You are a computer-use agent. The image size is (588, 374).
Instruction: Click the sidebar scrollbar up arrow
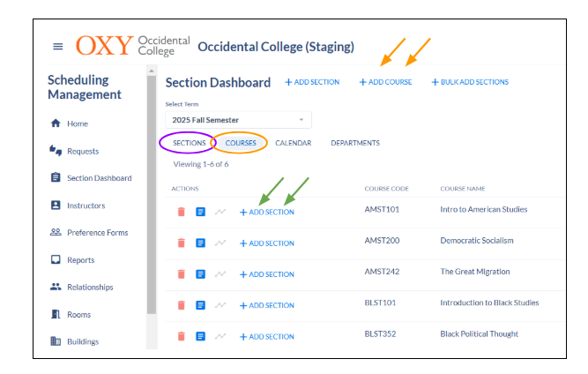(x=152, y=71)
